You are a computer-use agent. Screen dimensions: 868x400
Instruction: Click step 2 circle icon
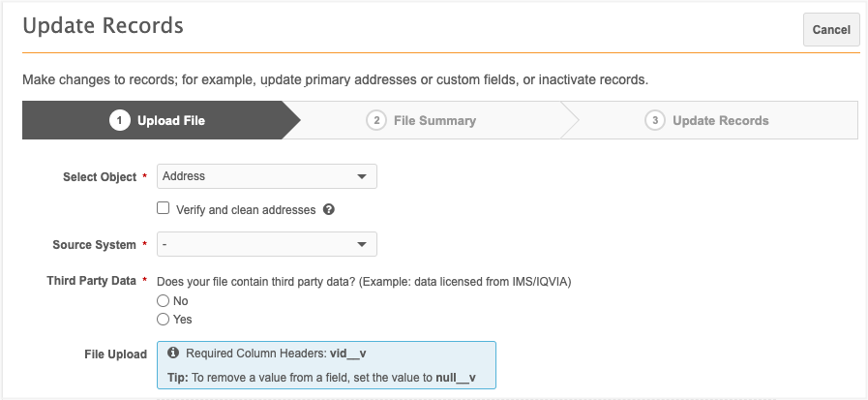(x=375, y=120)
